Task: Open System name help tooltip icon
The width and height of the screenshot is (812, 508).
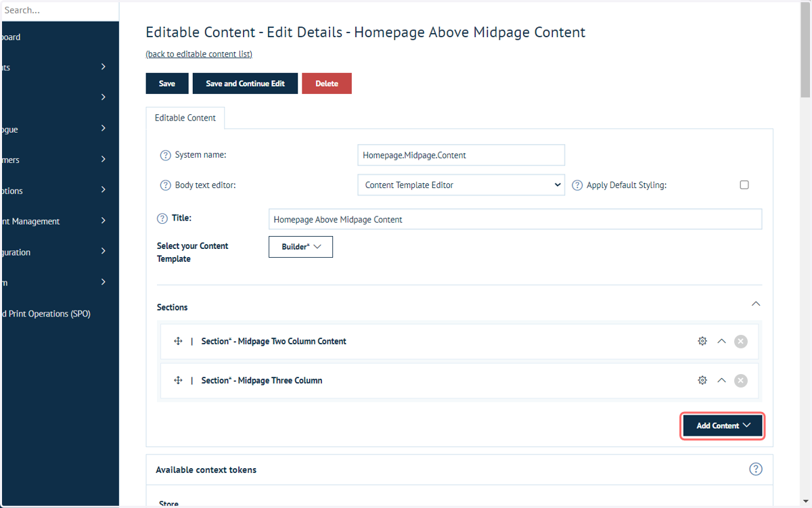Action: [x=165, y=155]
